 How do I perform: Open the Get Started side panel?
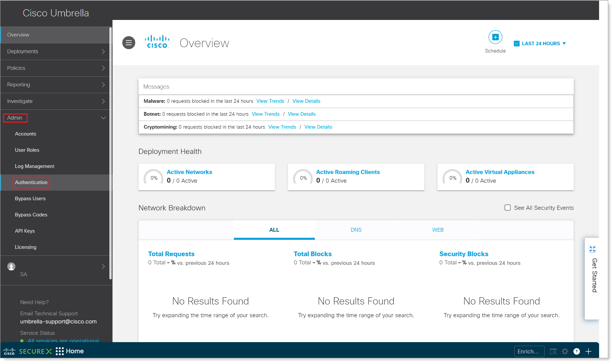pos(592,279)
